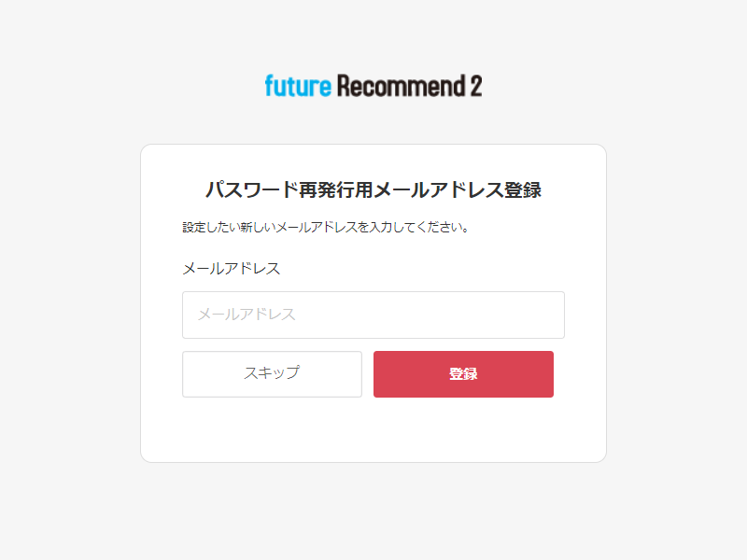Click the instruction text 設定したい新しいメールアドレスを入力してください

[x=325, y=227]
